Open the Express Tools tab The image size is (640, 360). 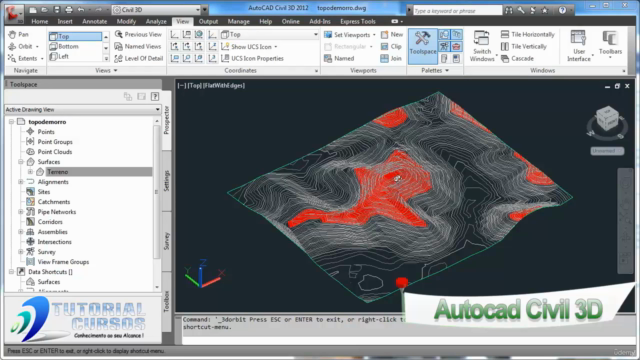(358, 21)
